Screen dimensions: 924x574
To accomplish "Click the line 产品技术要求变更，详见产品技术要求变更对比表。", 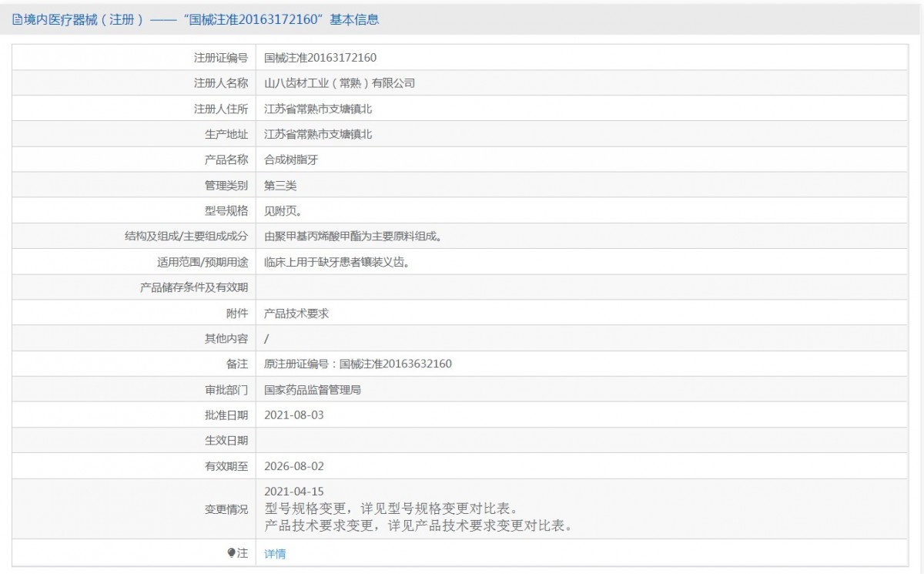I will [418, 526].
